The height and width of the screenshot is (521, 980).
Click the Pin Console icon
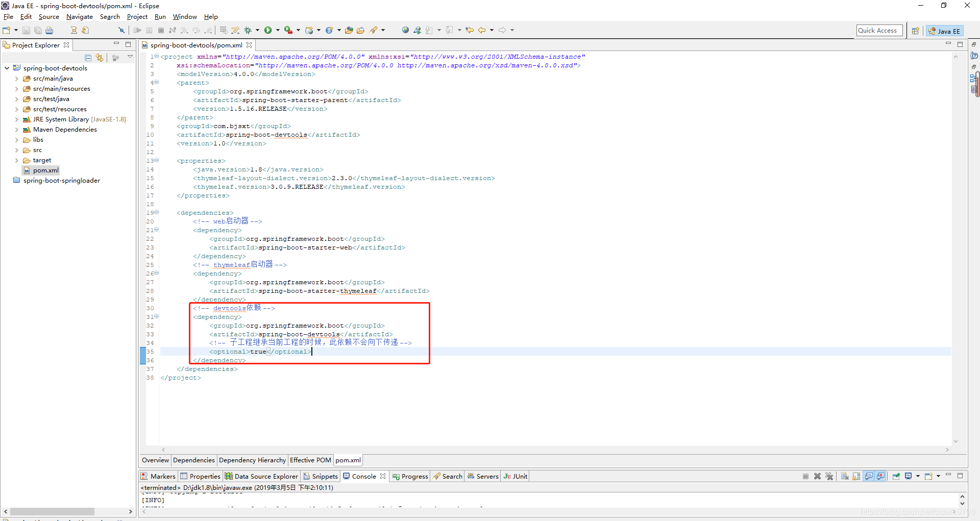[896, 476]
